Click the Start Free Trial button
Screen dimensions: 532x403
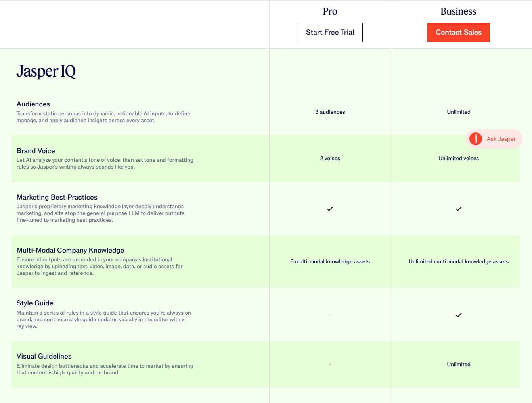pos(330,33)
